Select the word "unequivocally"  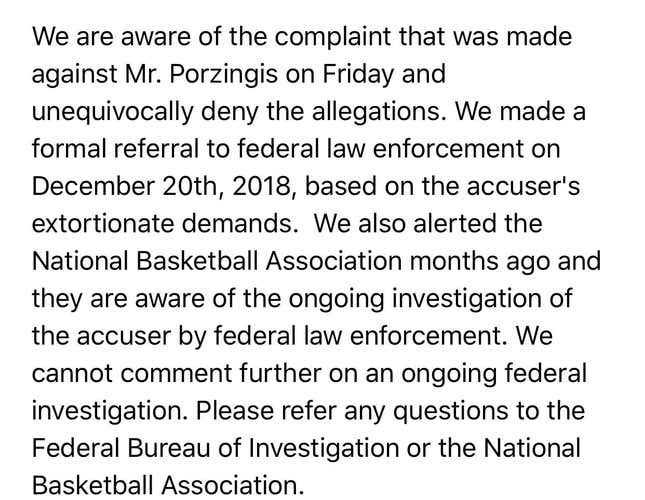(x=112, y=111)
